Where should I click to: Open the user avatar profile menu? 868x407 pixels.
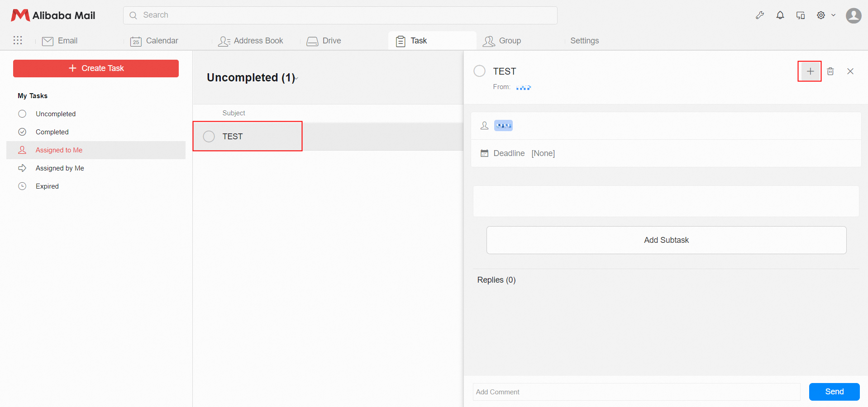(854, 15)
